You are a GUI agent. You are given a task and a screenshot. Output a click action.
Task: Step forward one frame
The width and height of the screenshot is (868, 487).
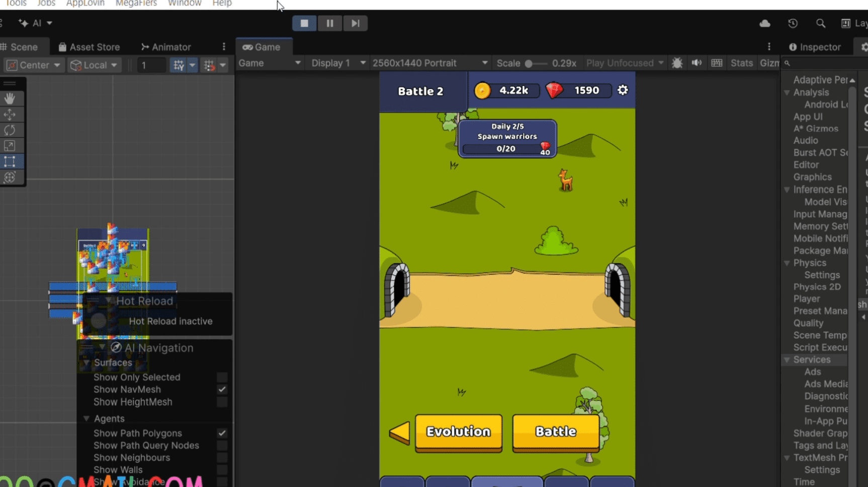356,23
